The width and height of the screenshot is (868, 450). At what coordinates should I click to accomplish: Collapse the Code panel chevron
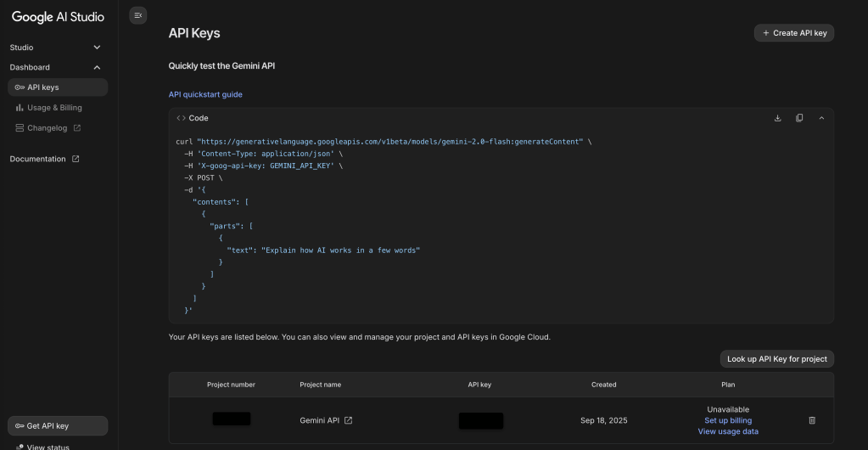[821, 118]
